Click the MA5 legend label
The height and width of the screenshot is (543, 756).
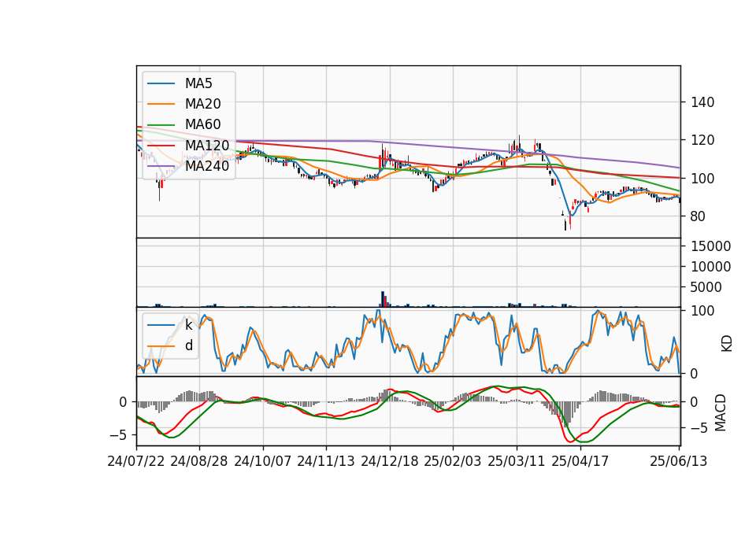(x=198, y=83)
